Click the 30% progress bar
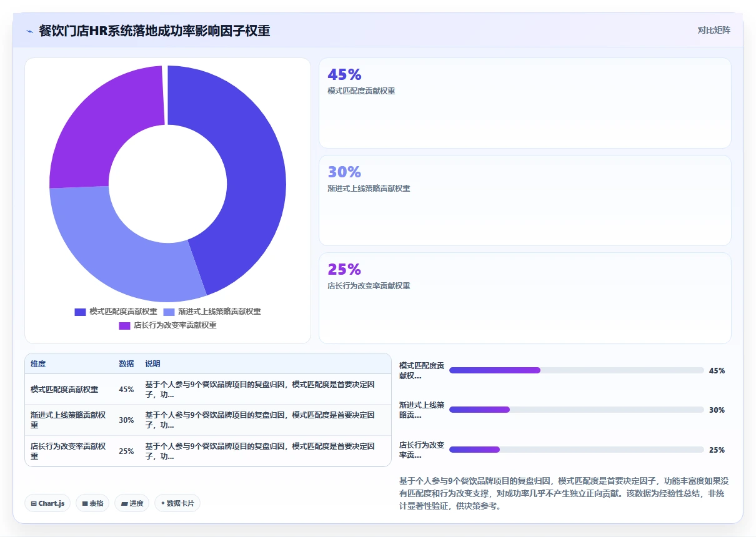The height and width of the screenshot is (537, 756). pos(577,410)
